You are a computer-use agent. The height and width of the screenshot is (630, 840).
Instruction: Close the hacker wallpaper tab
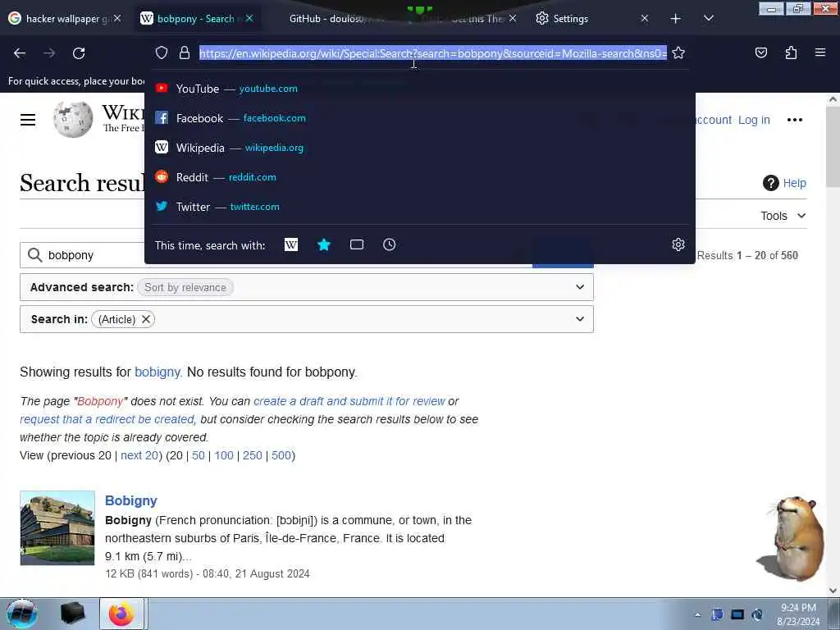tap(117, 19)
